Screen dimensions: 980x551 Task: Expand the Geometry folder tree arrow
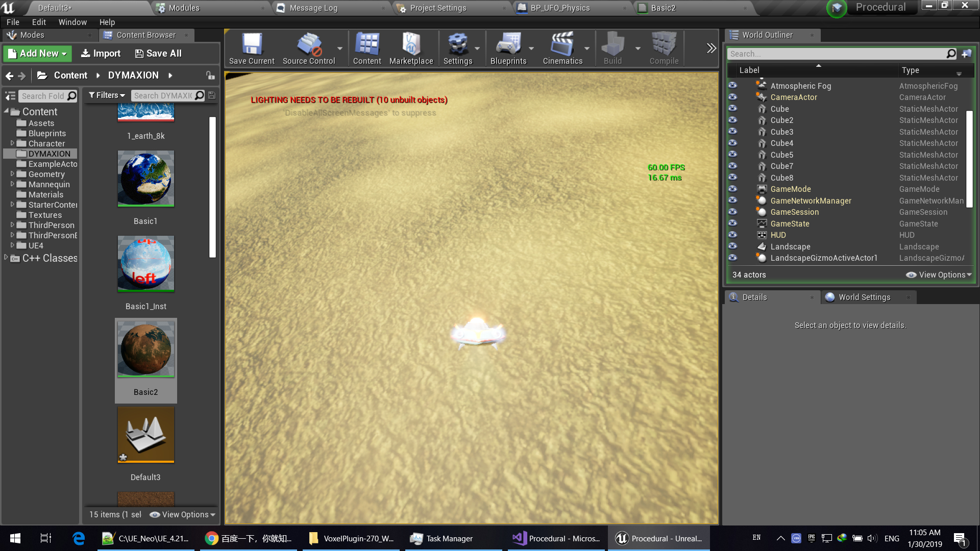pyautogui.click(x=12, y=174)
